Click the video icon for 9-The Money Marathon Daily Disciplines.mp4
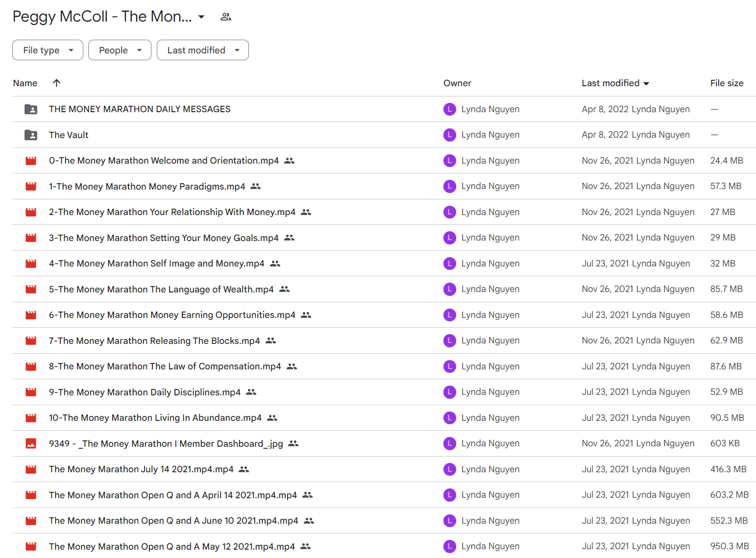This screenshot has height=558, width=756. tap(31, 392)
